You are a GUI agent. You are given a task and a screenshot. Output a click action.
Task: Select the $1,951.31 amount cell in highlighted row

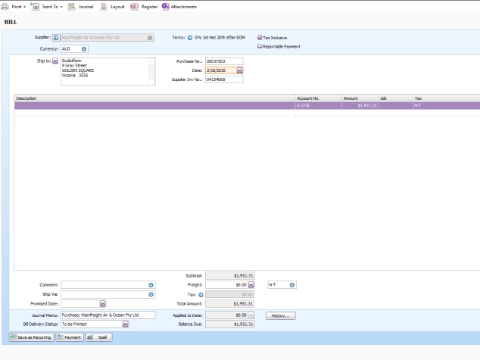(x=360, y=106)
